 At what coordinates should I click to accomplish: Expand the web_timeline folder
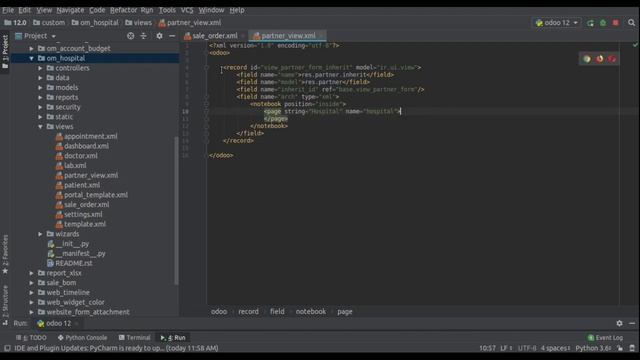[x=31, y=293]
